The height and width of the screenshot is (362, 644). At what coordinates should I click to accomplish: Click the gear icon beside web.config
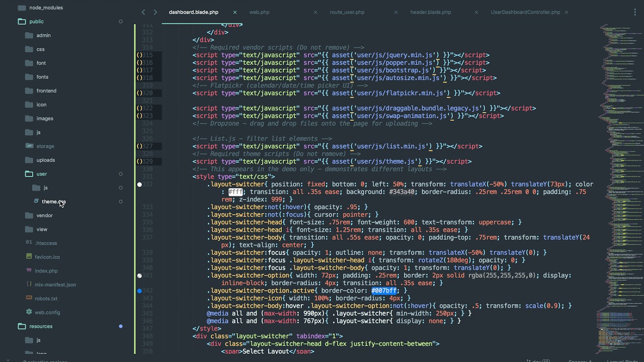(x=29, y=312)
